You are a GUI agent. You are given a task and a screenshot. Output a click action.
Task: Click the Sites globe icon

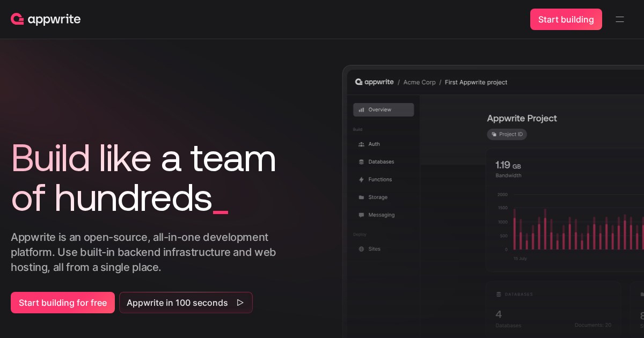362,249
